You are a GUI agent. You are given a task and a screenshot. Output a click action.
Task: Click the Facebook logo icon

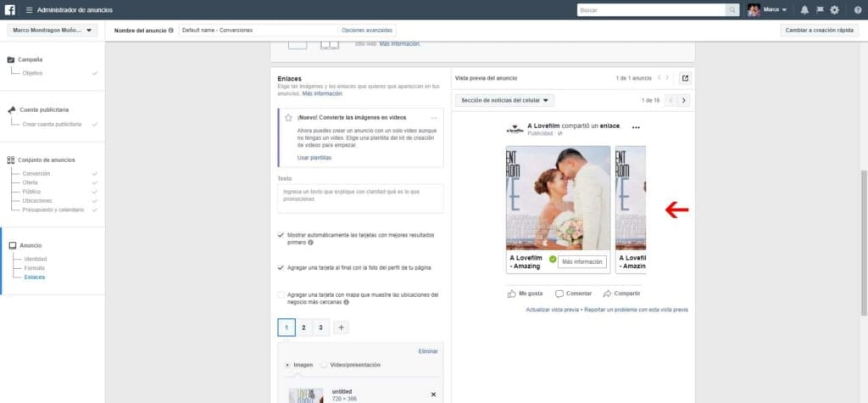pos(10,10)
